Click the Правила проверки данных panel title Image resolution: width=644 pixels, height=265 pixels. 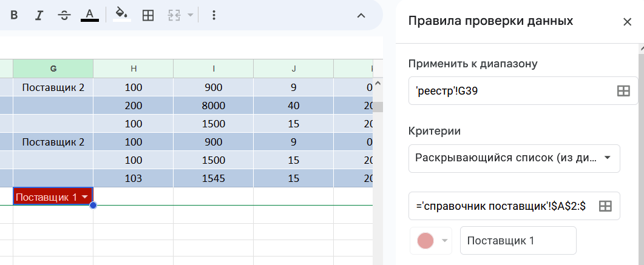[x=490, y=21]
